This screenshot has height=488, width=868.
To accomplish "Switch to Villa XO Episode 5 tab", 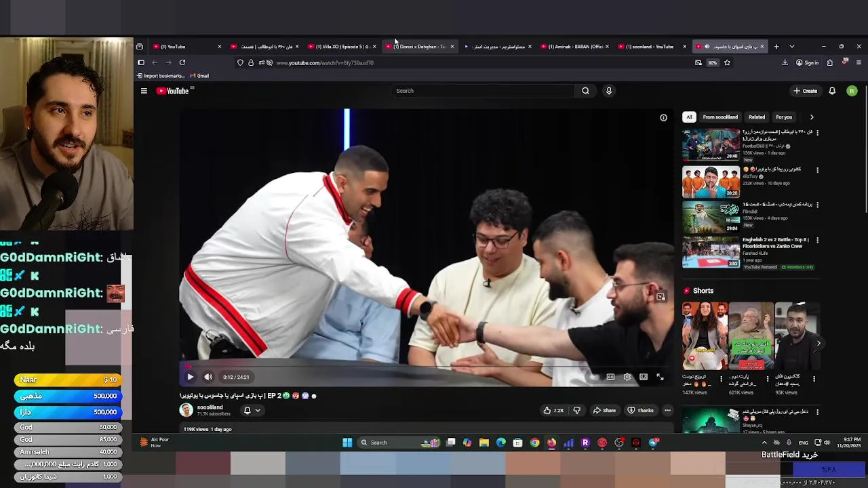I will [x=342, y=47].
